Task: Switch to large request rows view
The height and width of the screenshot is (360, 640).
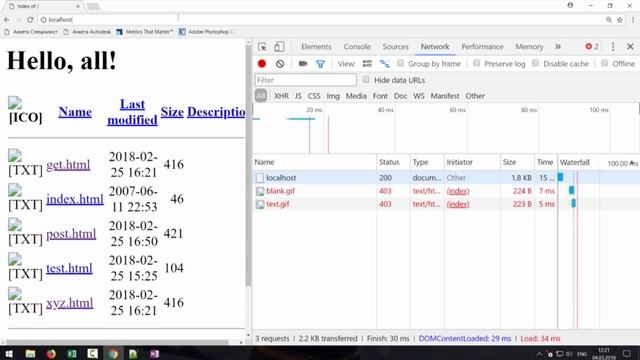Action: pos(367,64)
